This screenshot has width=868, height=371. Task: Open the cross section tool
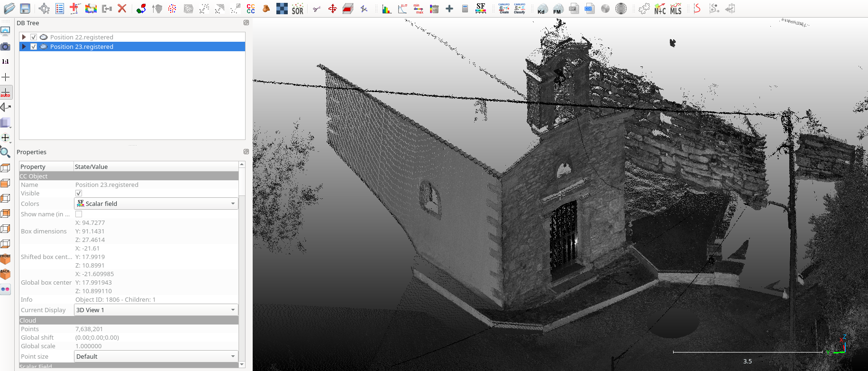(x=348, y=9)
